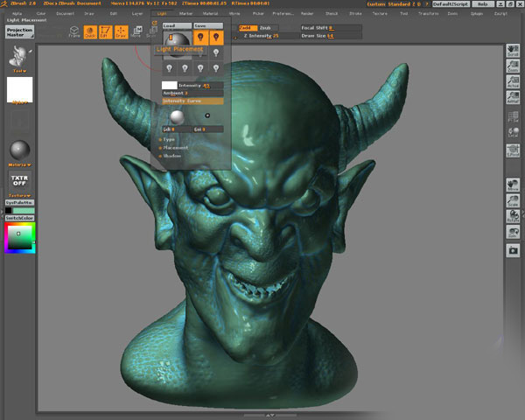Viewport: 525px width, 420px height.
Task: Click the Move gyro icon in top toolbar
Action: tap(136, 32)
